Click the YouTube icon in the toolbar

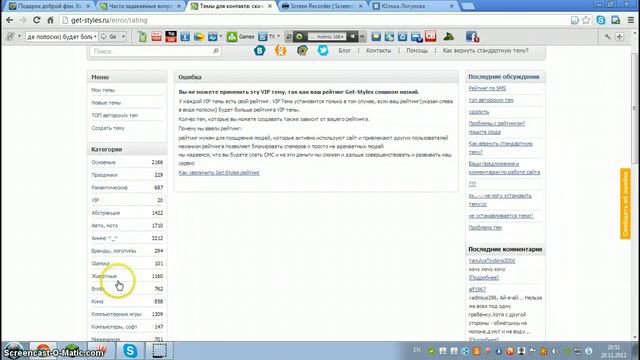(x=156, y=37)
